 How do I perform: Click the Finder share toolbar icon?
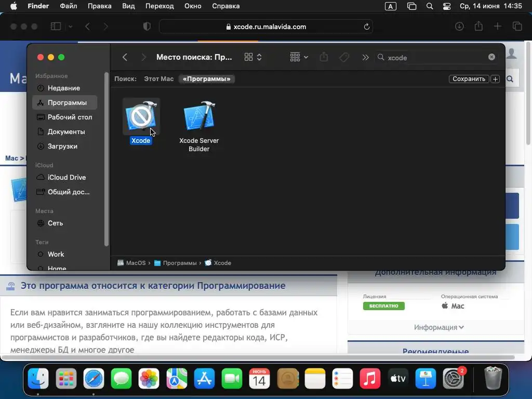324,57
